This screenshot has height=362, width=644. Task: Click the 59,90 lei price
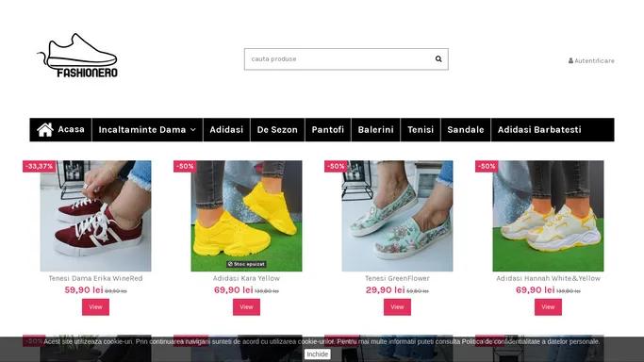84,289
